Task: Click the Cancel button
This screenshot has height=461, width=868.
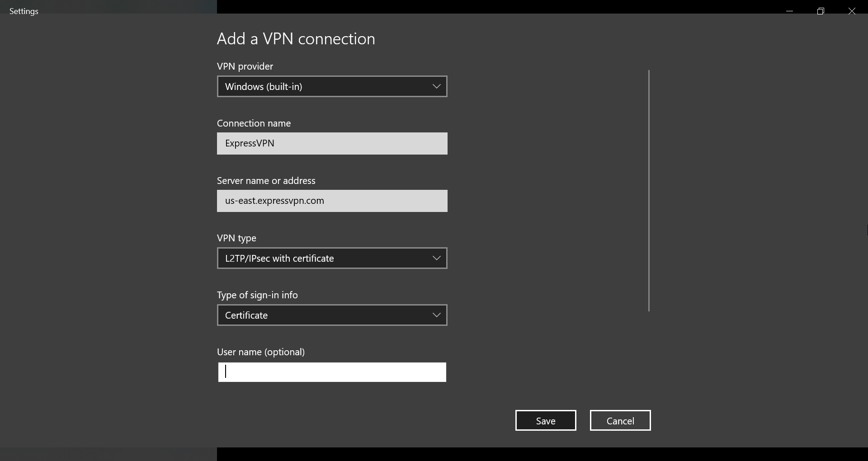Action: 620,420
